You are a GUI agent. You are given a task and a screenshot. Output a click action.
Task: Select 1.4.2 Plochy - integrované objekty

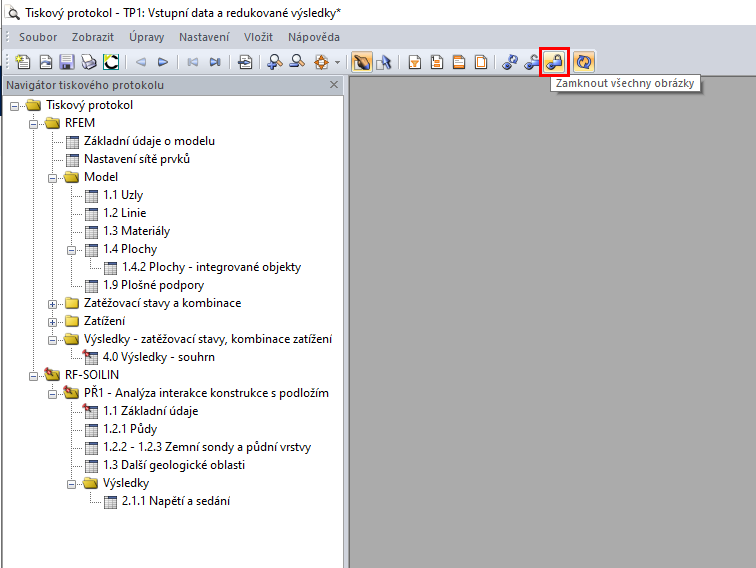coord(211,267)
